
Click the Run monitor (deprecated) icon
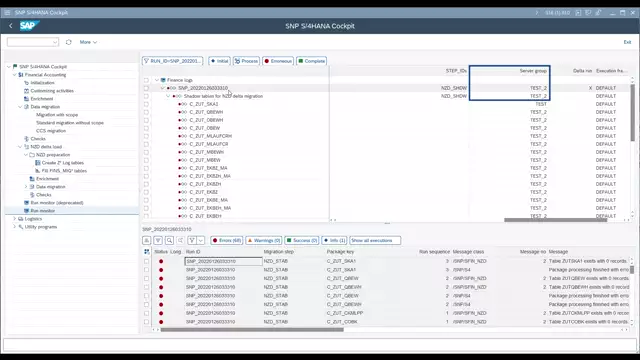(27, 203)
